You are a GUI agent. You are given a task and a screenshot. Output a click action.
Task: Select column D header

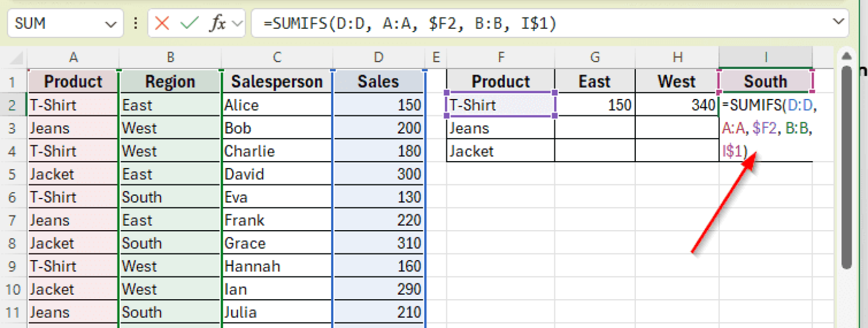(x=378, y=57)
